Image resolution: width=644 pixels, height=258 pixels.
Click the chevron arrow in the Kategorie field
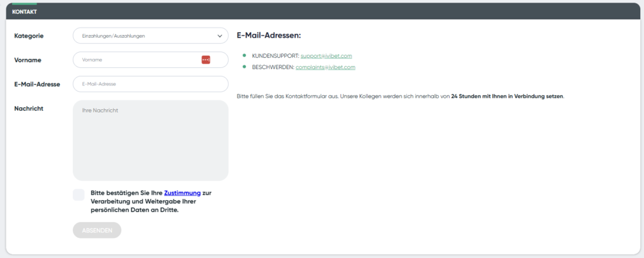point(219,36)
